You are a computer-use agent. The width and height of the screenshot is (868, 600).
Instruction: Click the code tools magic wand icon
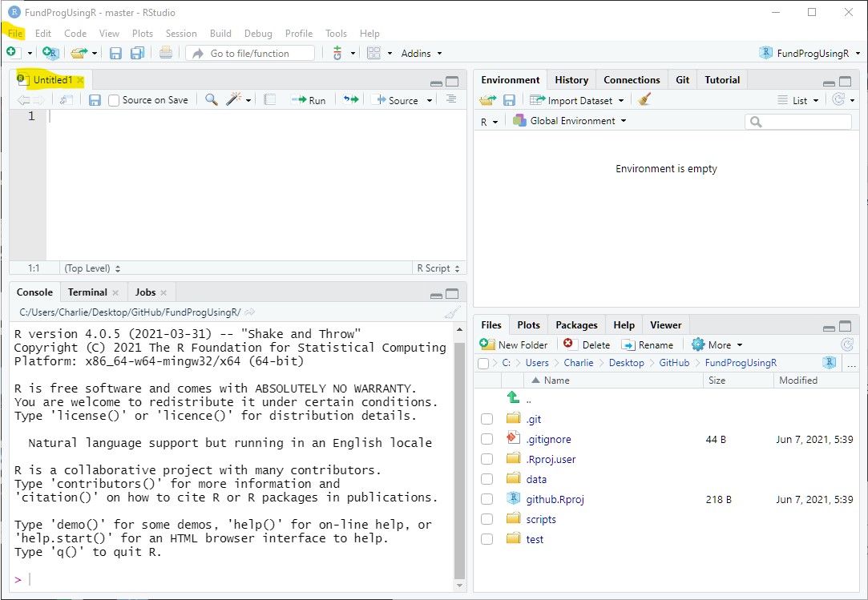coord(234,99)
